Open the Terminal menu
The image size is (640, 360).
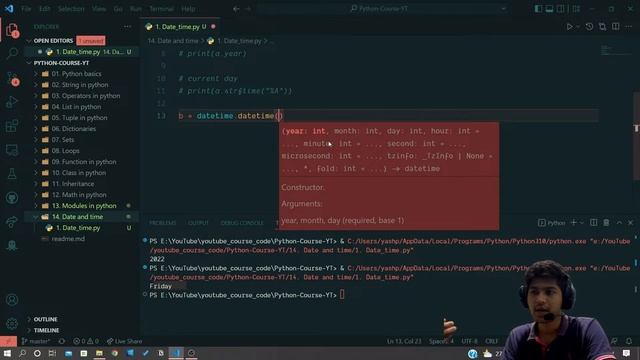pos(161,9)
